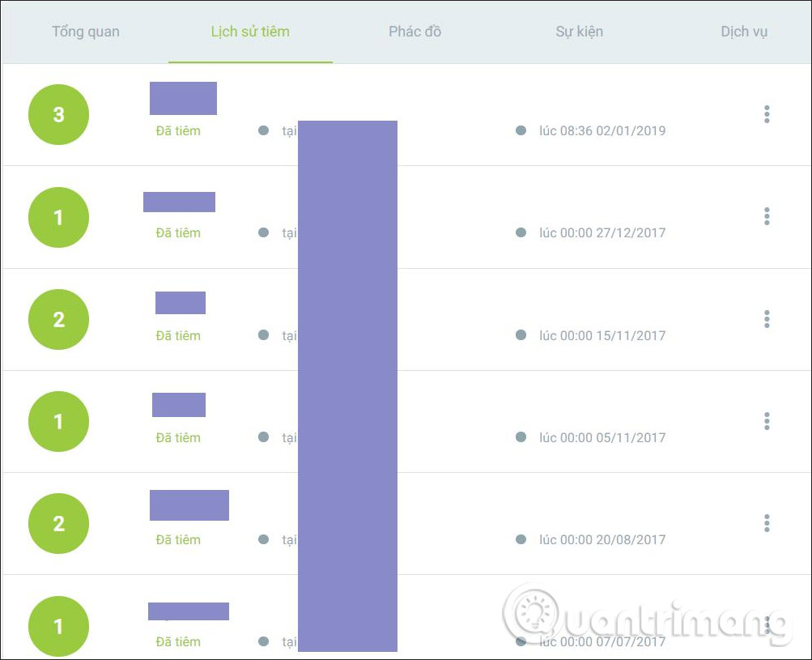Select timestamp lúc 00:00 05/11/2017
This screenshot has height=660, width=812.
coord(602,437)
